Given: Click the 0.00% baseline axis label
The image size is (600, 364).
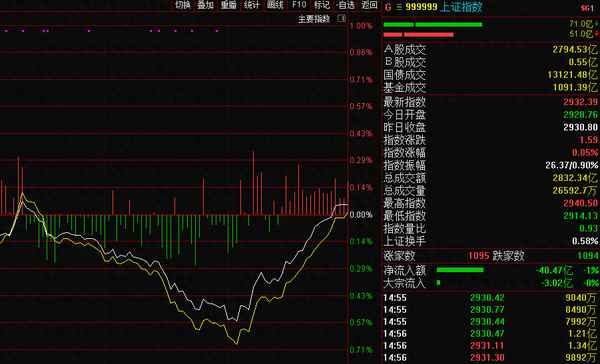Looking at the screenshot, I should (x=361, y=215).
